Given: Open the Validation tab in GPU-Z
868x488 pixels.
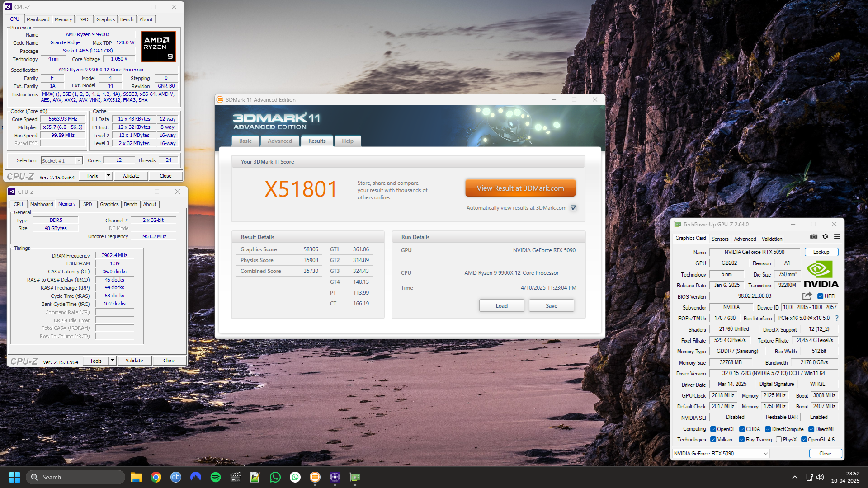Looking at the screenshot, I should click(772, 239).
